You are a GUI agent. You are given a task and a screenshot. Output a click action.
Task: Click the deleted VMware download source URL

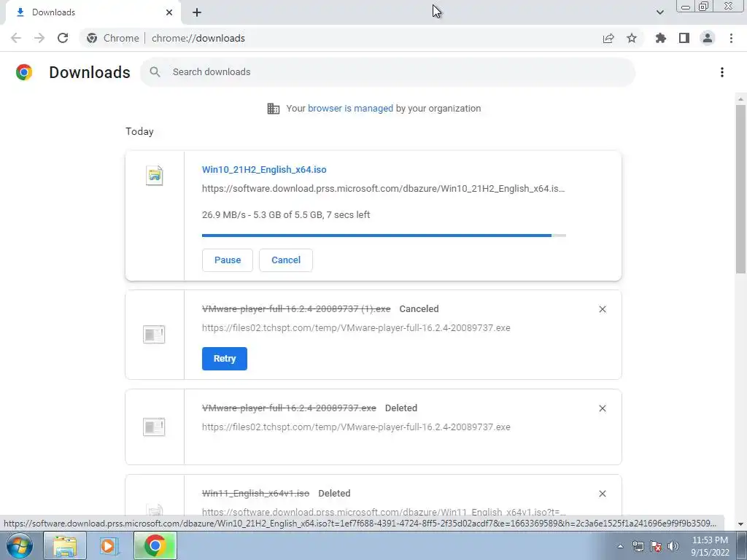point(356,427)
